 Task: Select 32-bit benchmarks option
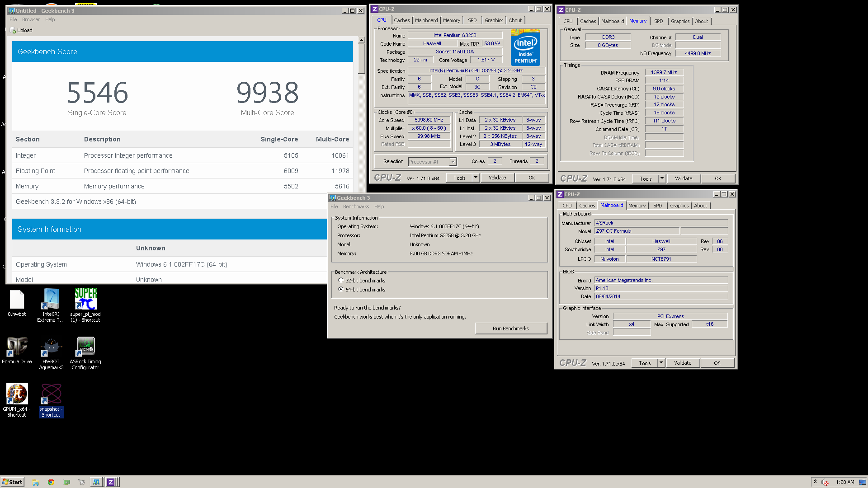coord(341,280)
